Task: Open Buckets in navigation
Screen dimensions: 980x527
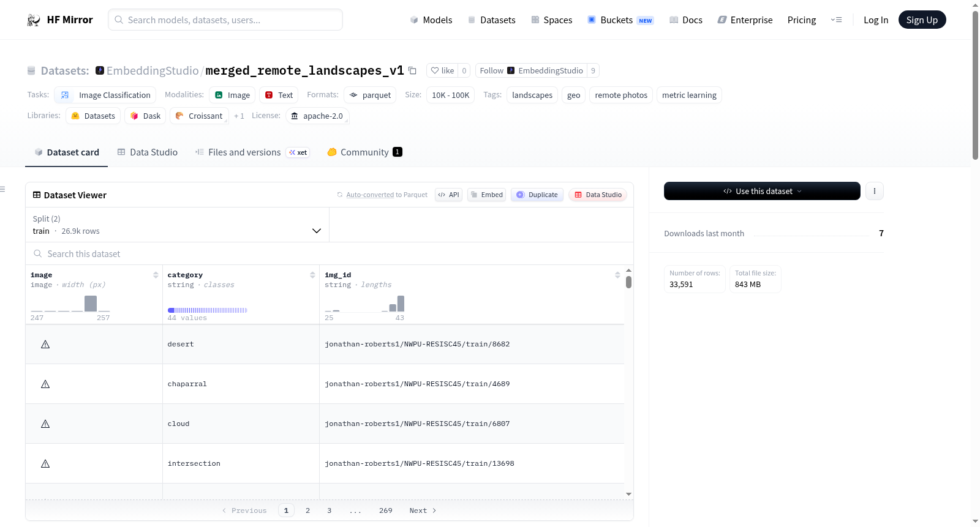Action: (620, 20)
